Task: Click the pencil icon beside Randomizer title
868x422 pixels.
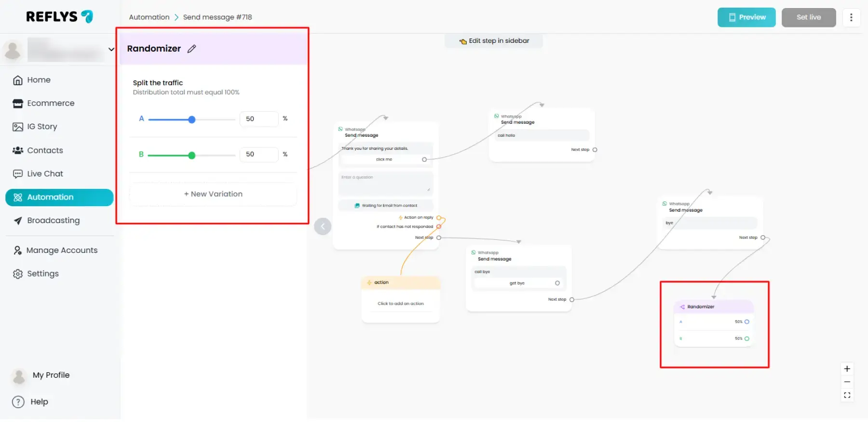Action: coord(191,49)
